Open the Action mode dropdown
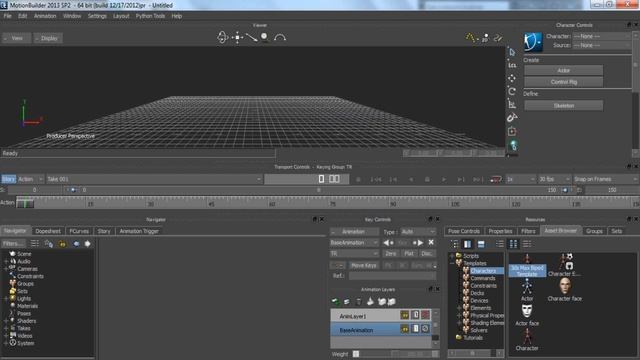Image resolution: width=640 pixels, height=360 pixels. (x=30, y=179)
